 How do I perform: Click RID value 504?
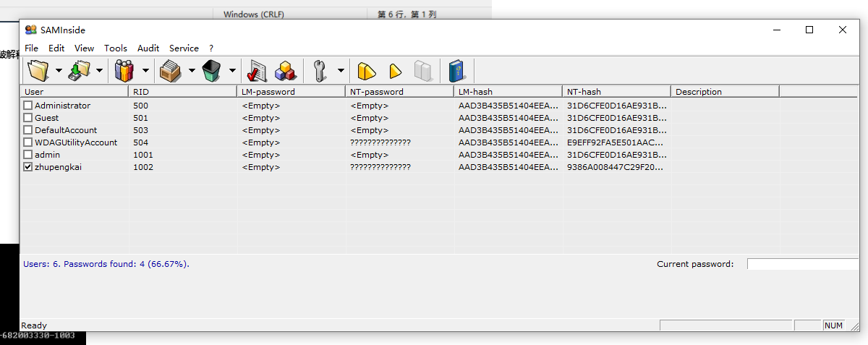pos(140,142)
